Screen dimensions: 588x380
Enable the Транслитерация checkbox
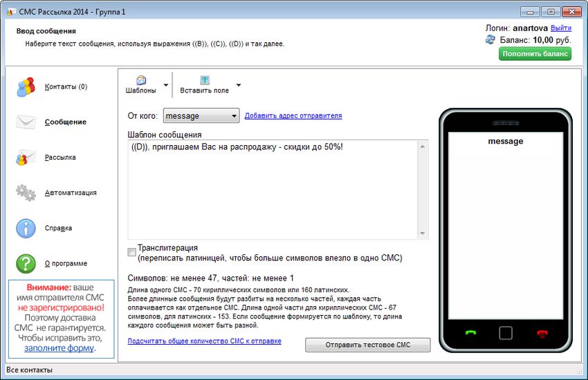pos(131,252)
